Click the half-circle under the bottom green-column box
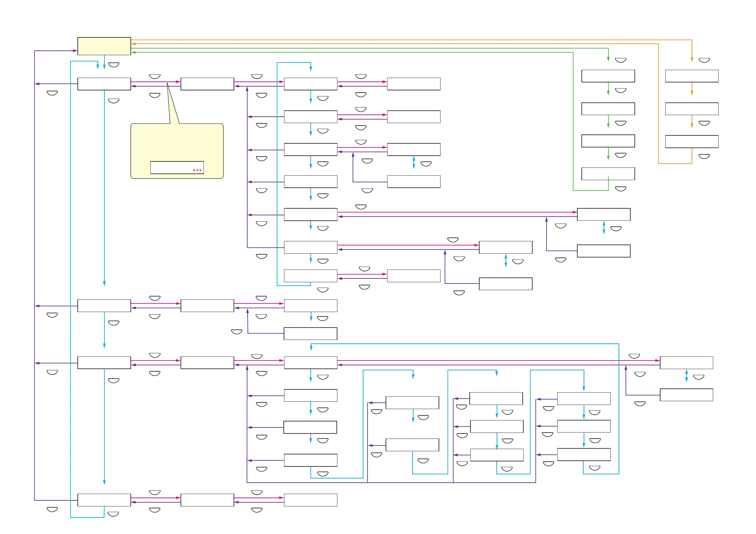The width and height of the screenshot is (756, 534). (620, 189)
